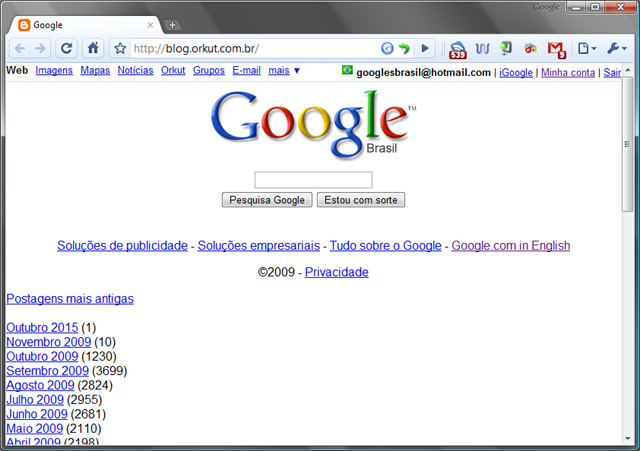Open the Setembro 2009 archive
Image resolution: width=640 pixels, height=451 pixels.
pos(47,371)
